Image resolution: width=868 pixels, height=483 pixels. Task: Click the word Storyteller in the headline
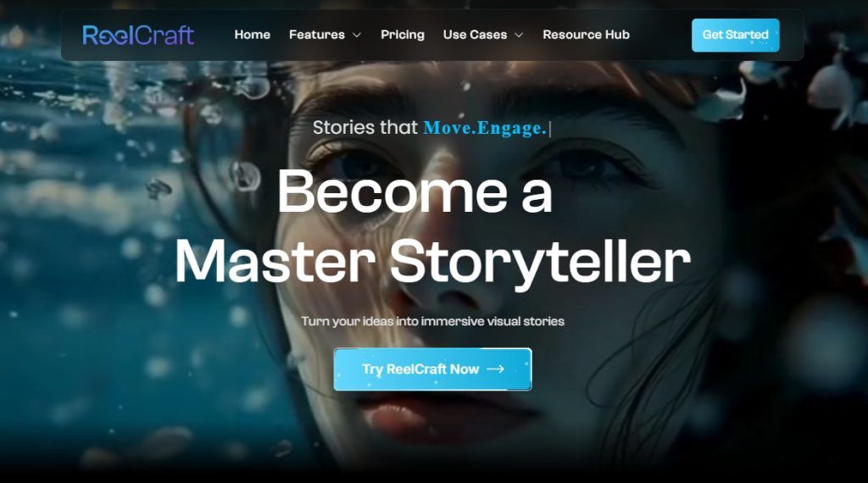coord(540,262)
